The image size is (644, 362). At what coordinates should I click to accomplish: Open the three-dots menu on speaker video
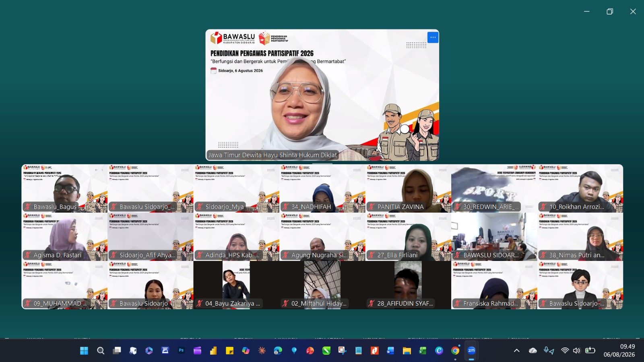click(x=433, y=37)
